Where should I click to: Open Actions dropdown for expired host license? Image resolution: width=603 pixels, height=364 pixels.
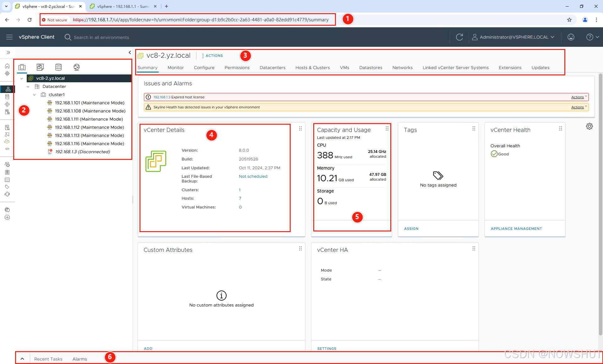click(579, 97)
